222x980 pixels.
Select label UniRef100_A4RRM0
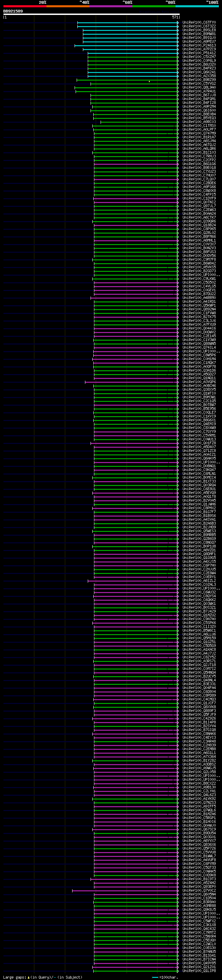click(199, 298)
